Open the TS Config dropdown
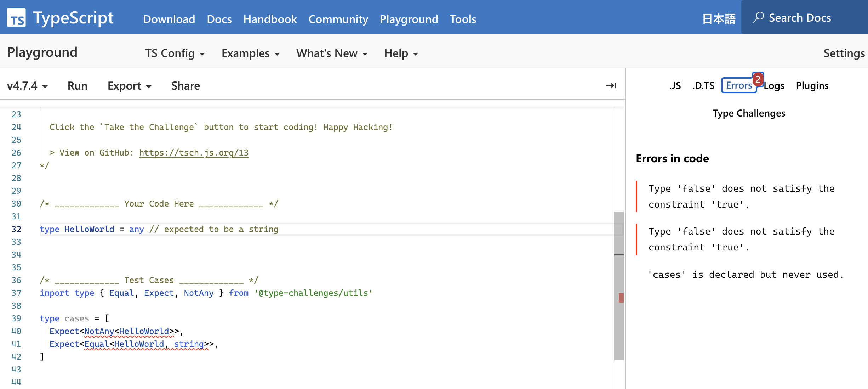The width and height of the screenshot is (868, 389). click(175, 53)
